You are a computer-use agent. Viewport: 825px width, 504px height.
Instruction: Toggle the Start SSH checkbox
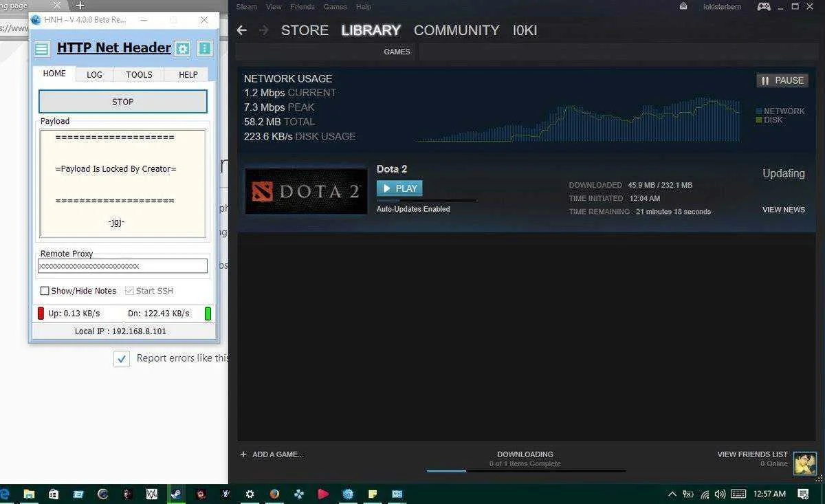[x=129, y=291]
